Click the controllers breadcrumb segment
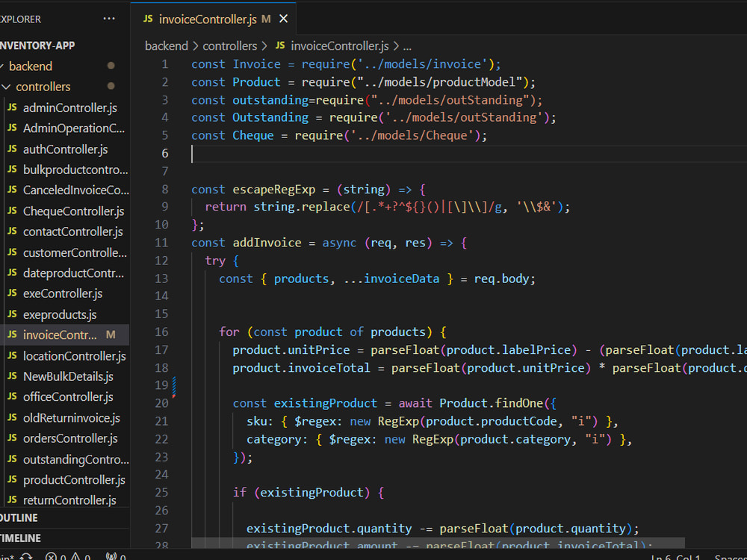 229,46
